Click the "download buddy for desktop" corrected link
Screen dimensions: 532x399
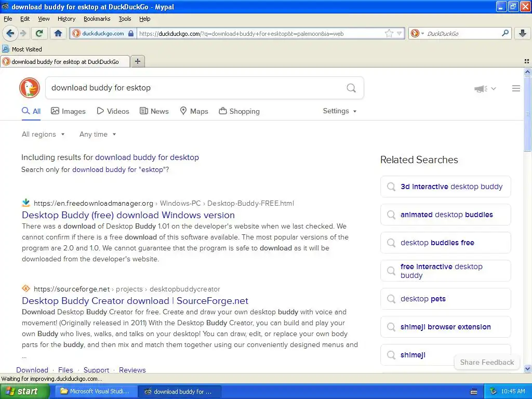click(147, 157)
